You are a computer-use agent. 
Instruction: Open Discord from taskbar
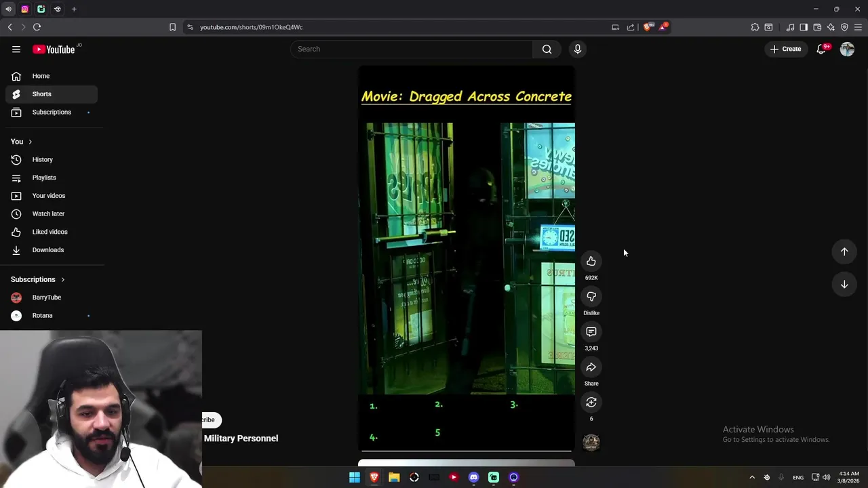coord(473,477)
